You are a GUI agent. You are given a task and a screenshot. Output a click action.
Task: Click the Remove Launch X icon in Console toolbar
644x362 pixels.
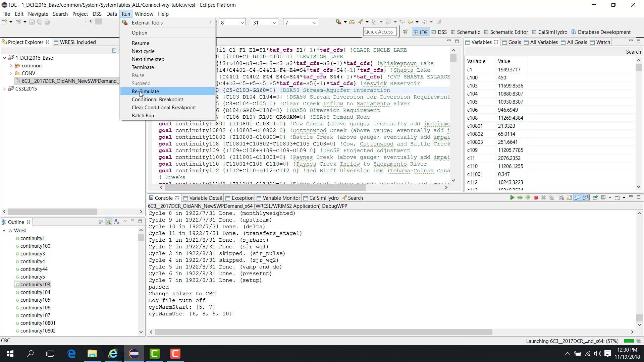pyautogui.click(x=543, y=198)
